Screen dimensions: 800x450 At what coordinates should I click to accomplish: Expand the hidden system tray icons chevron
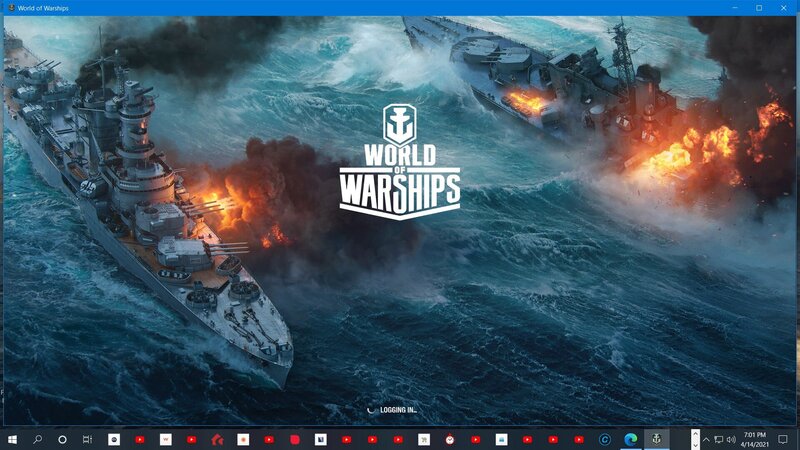(706, 439)
